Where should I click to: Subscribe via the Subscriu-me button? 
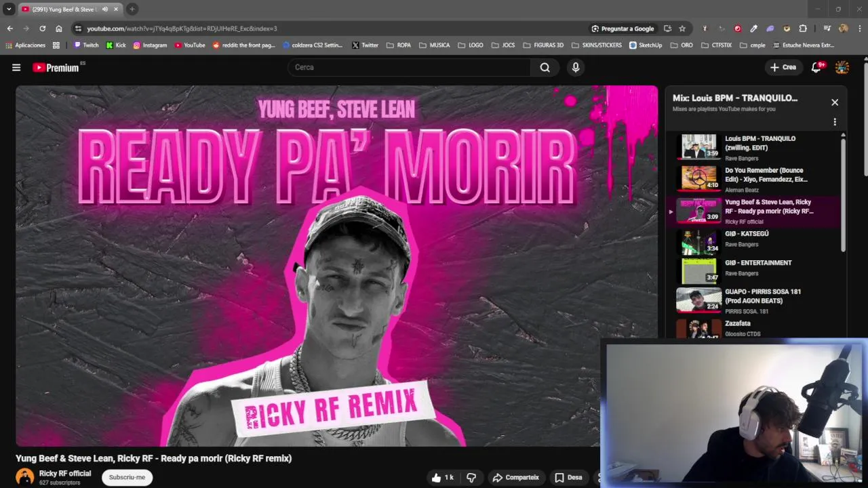click(x=127, y=477)
